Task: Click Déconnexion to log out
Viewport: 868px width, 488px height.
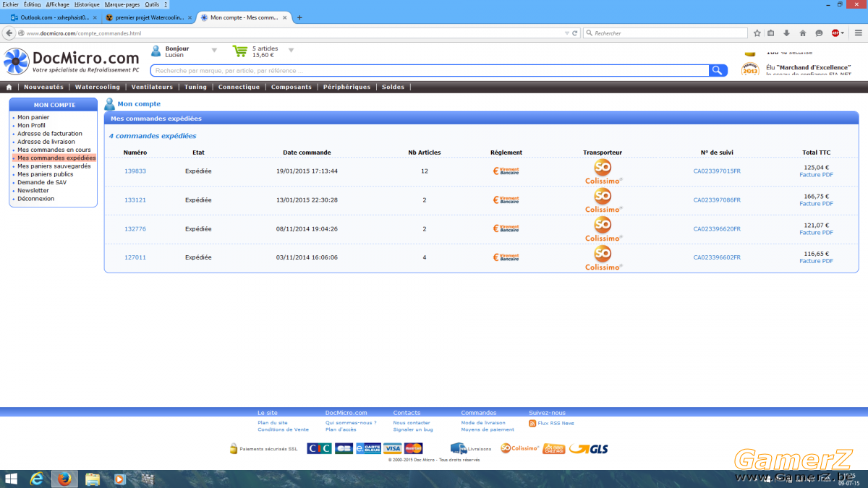Action: (x=35, y=199)
